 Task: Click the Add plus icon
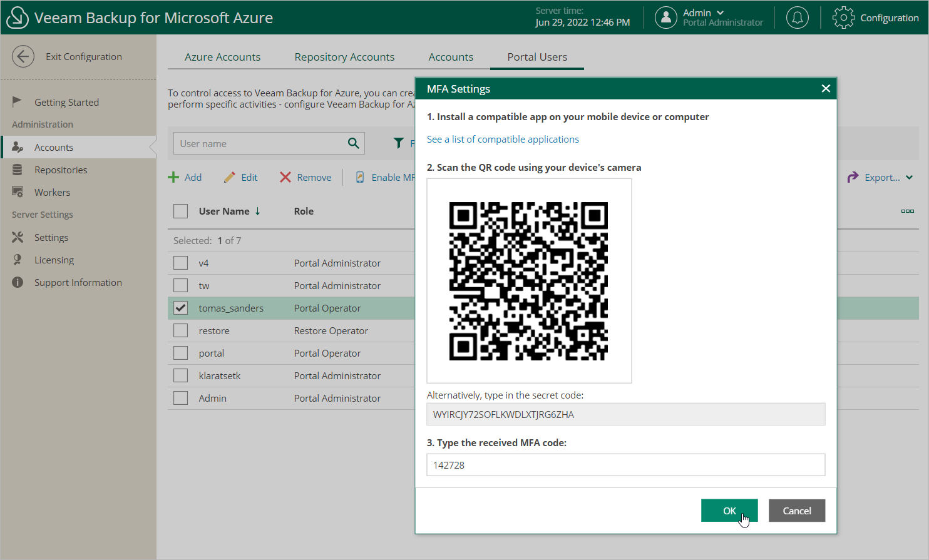tap(173, 177)
